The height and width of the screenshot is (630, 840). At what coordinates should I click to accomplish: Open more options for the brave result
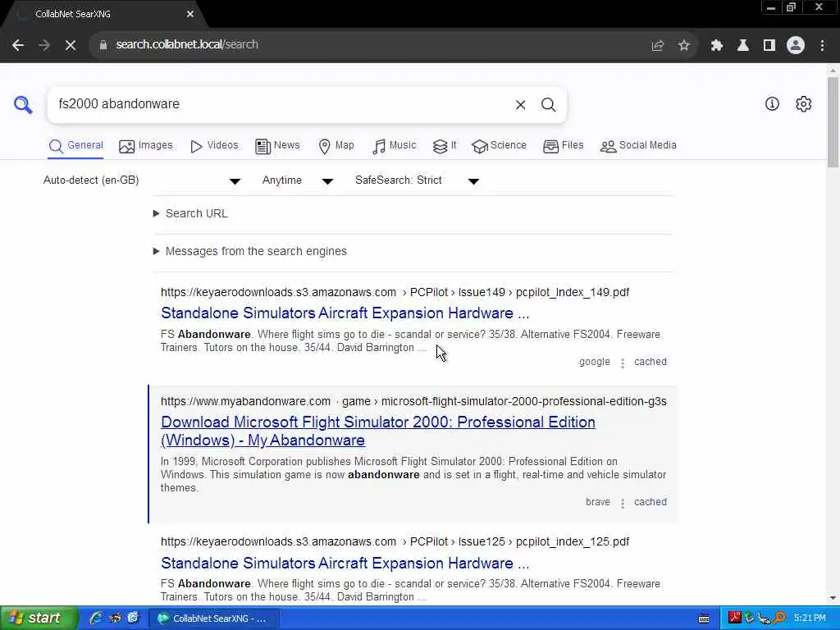coord(622,504)
